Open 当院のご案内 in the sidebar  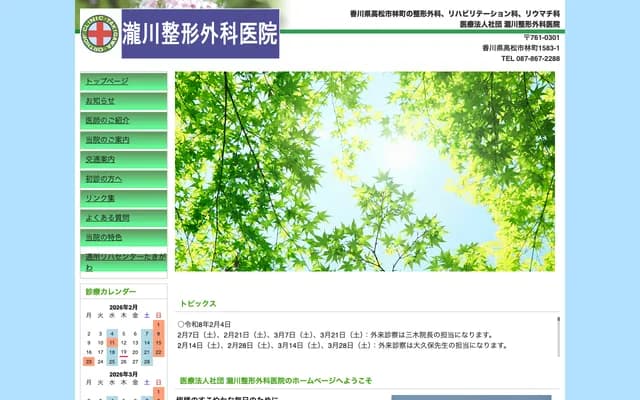tap(124, 140)
